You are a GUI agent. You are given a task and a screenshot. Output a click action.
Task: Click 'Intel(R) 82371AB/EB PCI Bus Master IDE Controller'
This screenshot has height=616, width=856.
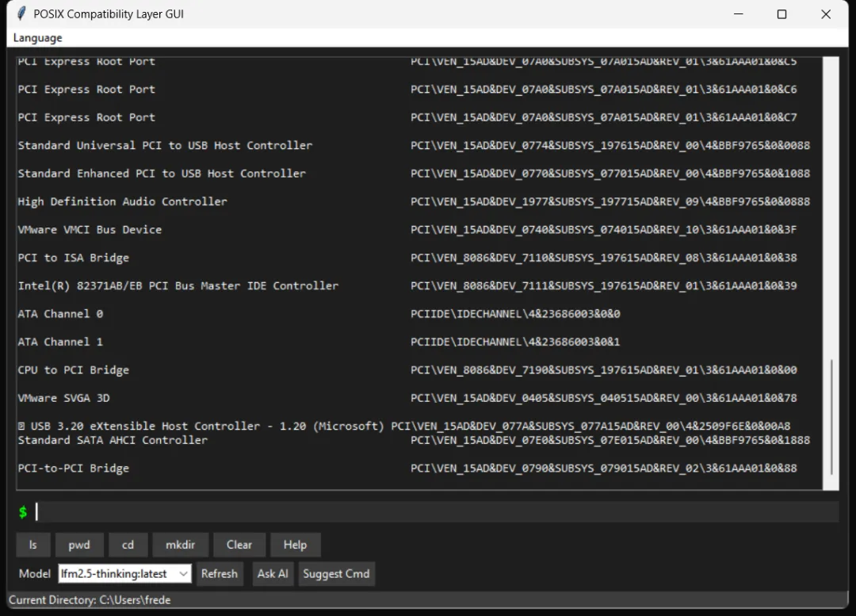[x=178, y=285]
